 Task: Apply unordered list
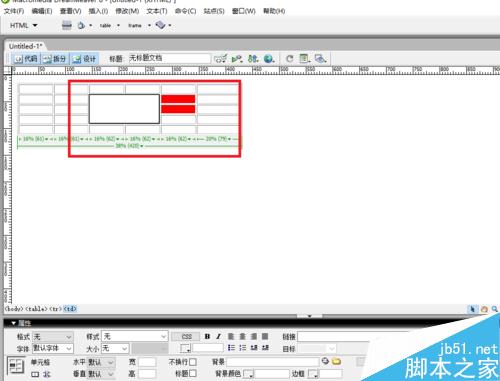click(x=231, y=348)
